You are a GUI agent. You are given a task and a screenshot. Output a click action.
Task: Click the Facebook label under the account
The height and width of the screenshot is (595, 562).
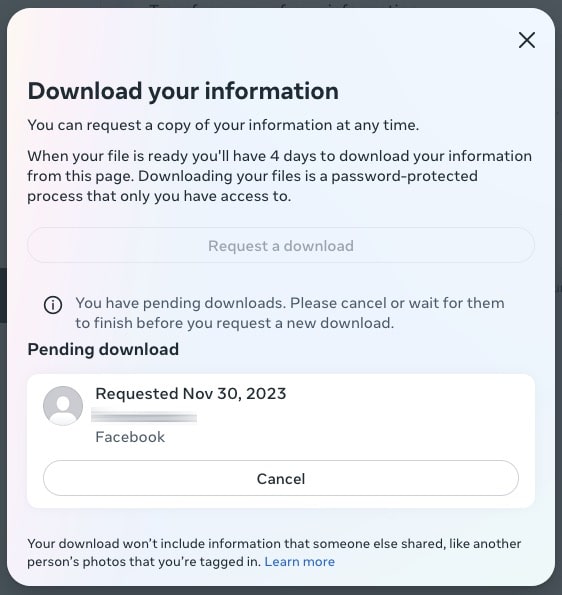coord(130,437)
